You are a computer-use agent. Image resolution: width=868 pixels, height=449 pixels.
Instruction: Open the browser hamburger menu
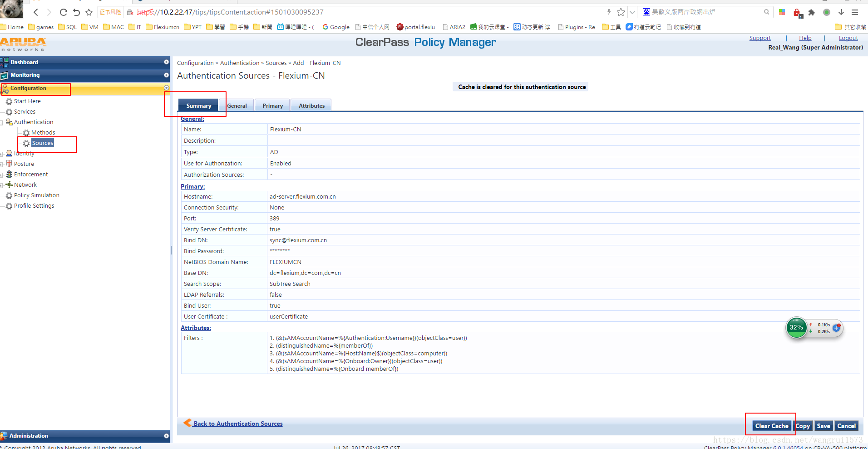coord(855,12)
